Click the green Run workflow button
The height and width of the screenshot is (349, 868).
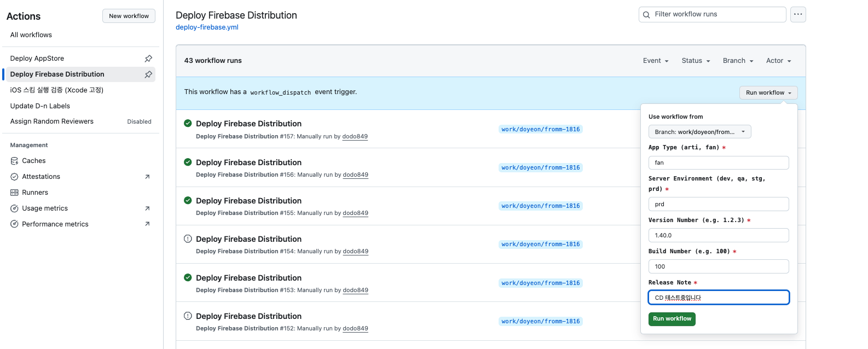coord(672,319)
